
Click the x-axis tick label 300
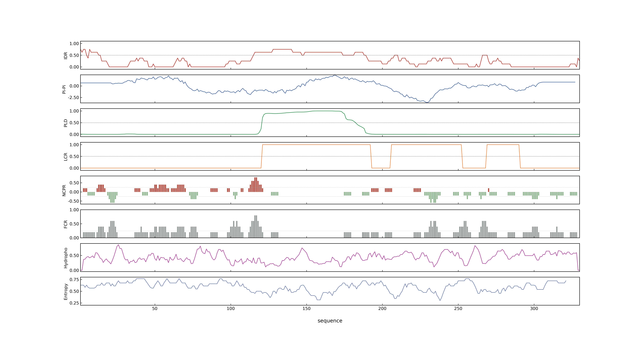point(534,309)
